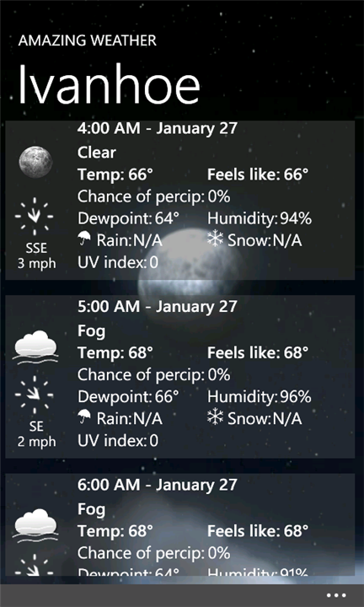Tap the snowflake icon in 5:00 AM card

click(216, 417)
